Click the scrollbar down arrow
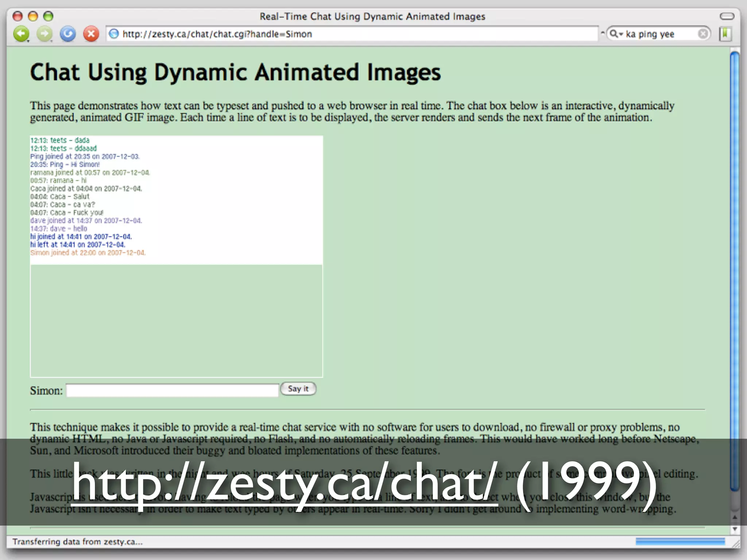The height and width of the screenshot is (560, 747). 735,529
